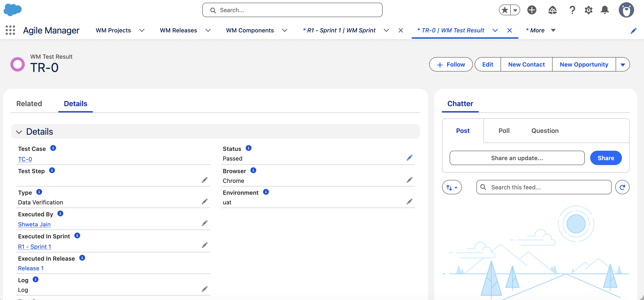Edit the Status field with pencil icon
The image size is (644, 300).
409,158
